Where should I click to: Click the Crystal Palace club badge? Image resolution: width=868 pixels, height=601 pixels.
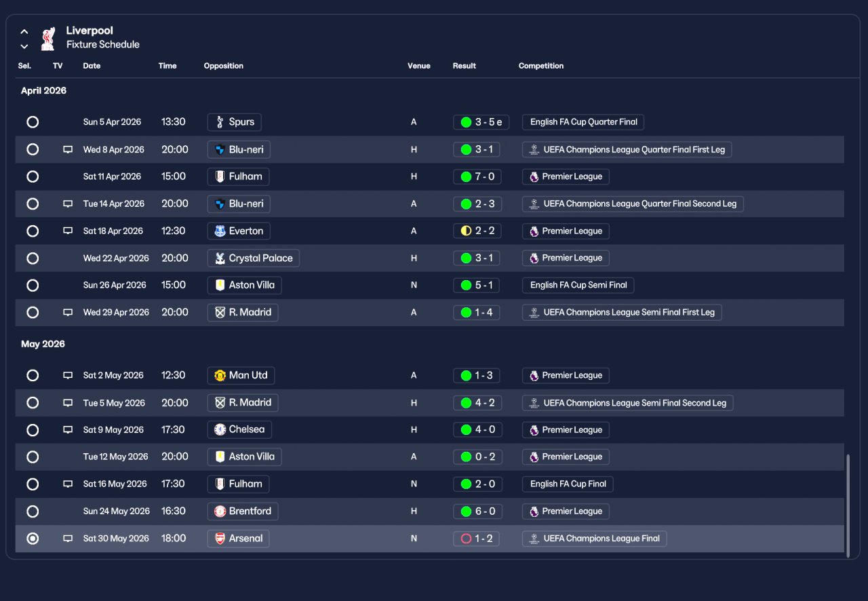[x=220, y=258]
